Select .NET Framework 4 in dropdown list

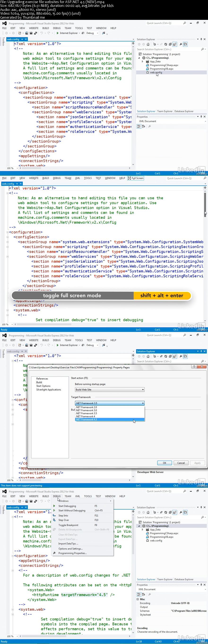(x=110, y=416)
